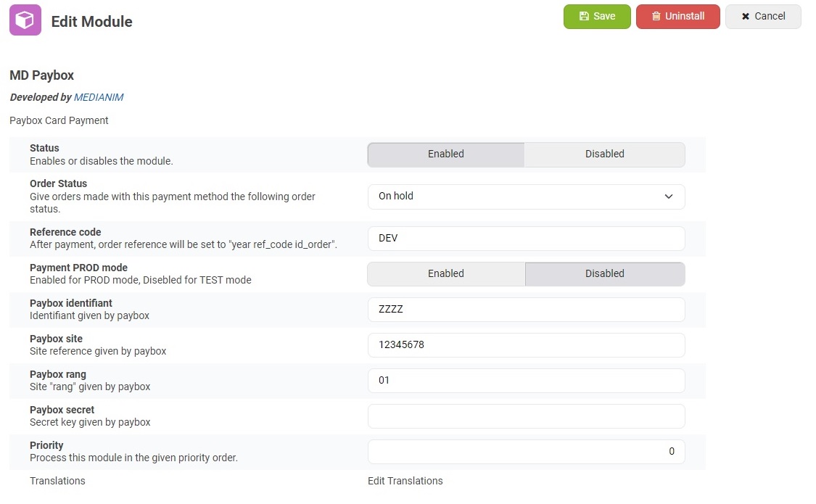Viewport: 816px width, 504px height.
Task: Click the MD Paybox heading
Action: (41, 75)
